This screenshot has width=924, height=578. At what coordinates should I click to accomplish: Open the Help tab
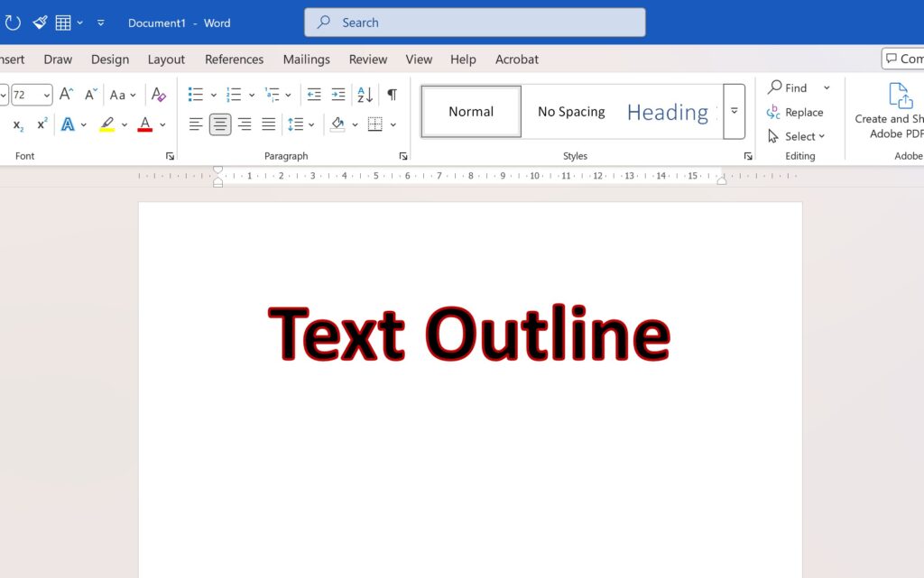[x=463, y=60]
